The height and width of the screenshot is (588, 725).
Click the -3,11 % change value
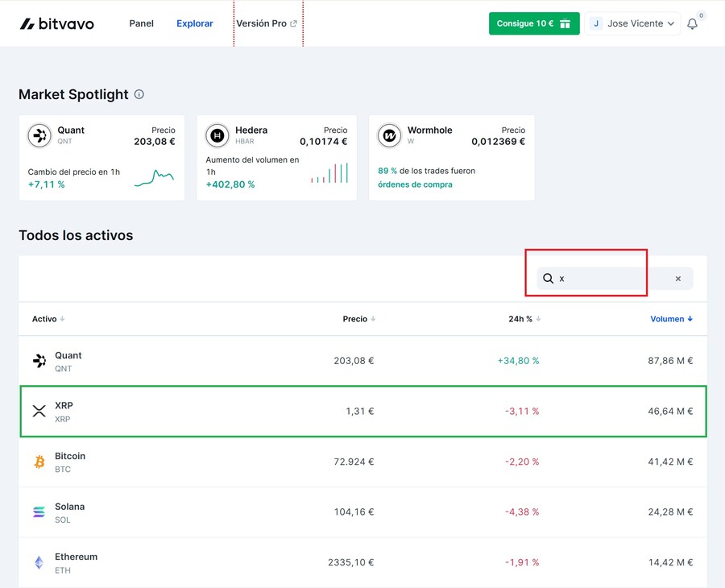pos(522,411)
